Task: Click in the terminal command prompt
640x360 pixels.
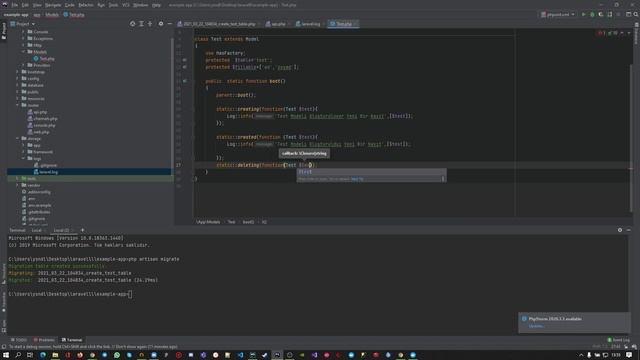Action: pyautogui.click(x=130, y=294)
